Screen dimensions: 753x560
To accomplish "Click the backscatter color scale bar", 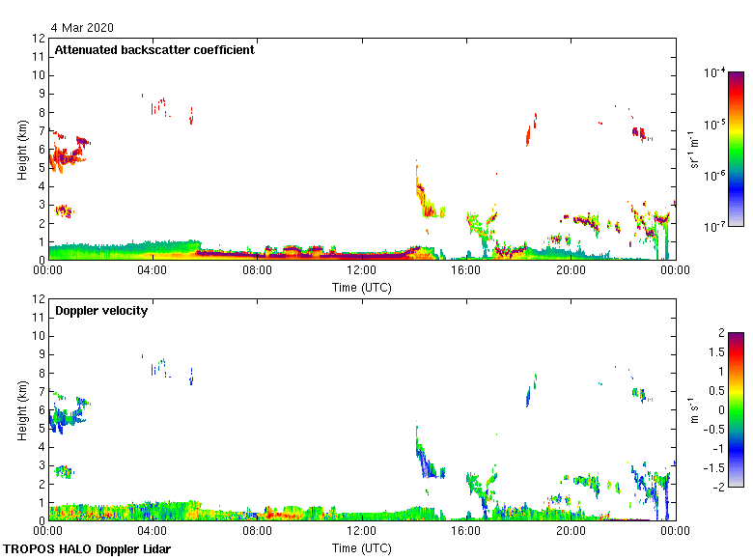I will tap(735, 149).
